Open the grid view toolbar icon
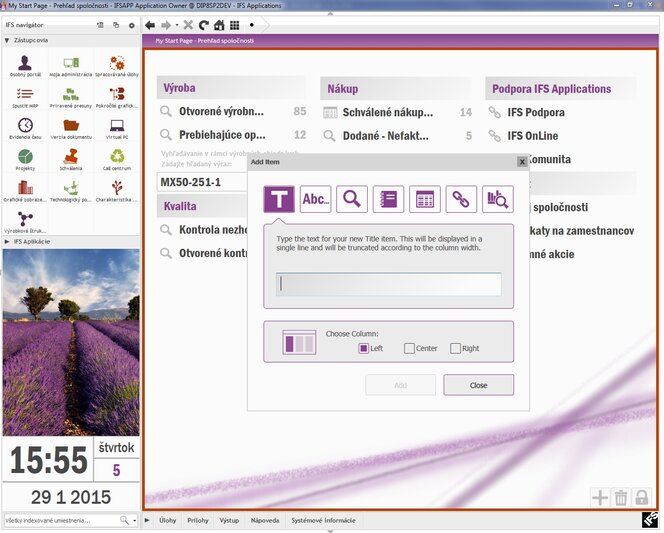664x533 pixels. coord(235,25)
